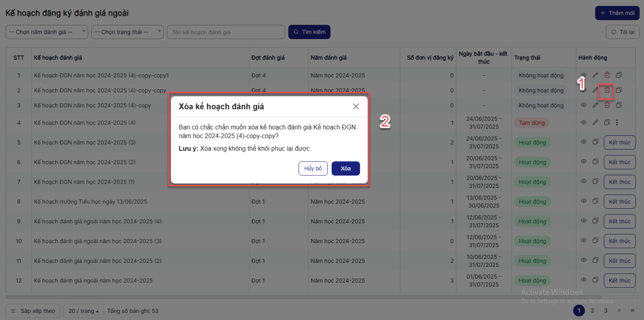Close the delete dialog with the X icon

356,106
